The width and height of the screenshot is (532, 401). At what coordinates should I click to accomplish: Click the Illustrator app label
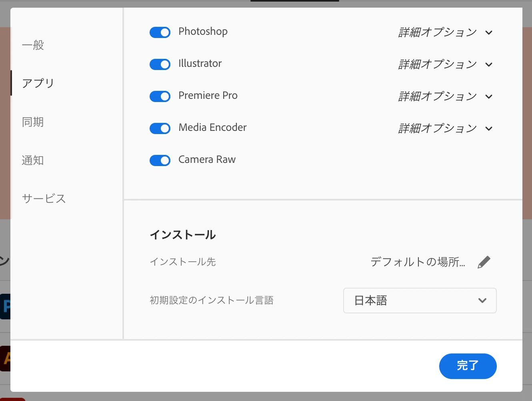coord(200,63)
